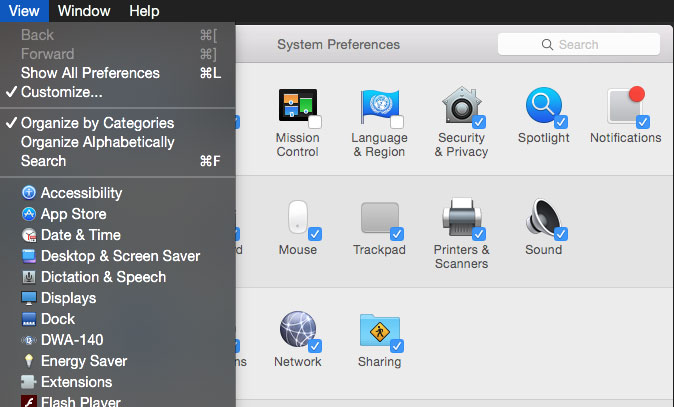
Task: Click the Sharing folder icon
Action: pos(380,330)
